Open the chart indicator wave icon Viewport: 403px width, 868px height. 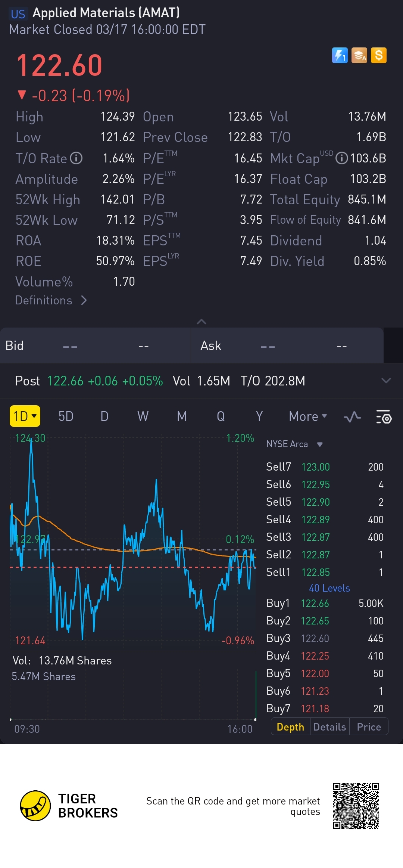352,417
